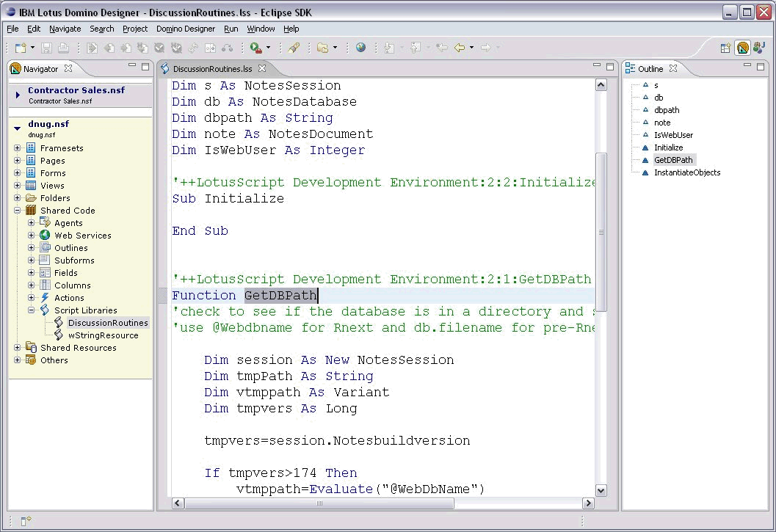The width and height of the screenshot is (776, 532).
Task: Click the Outline view tab icon
Action: click(630, 68)
